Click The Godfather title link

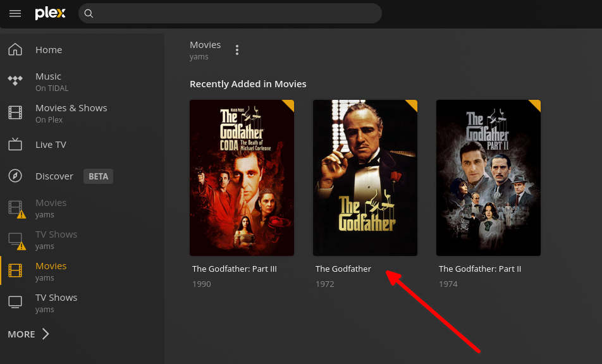(x=343, y=269)
